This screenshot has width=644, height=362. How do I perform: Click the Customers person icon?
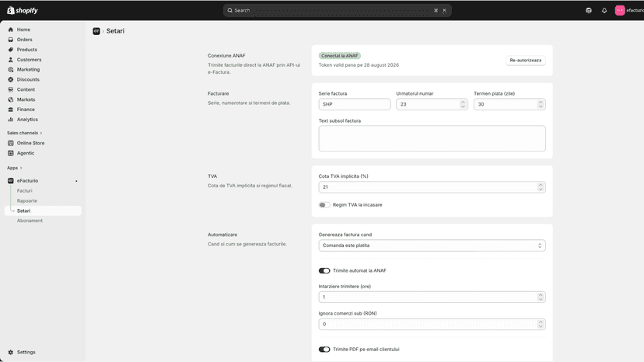[11, 60]
